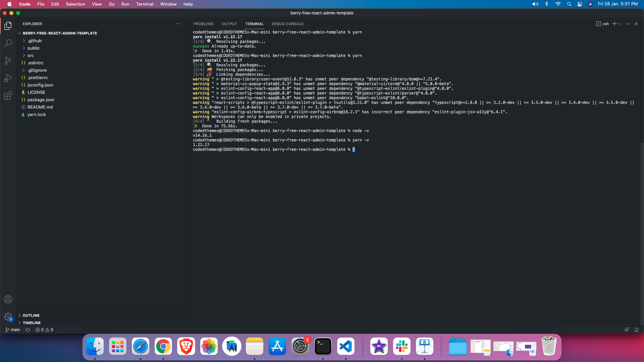Check errors and warnings indicator in status bar
The width and height of the screenshot is (644, 362).
pos(44,330)
